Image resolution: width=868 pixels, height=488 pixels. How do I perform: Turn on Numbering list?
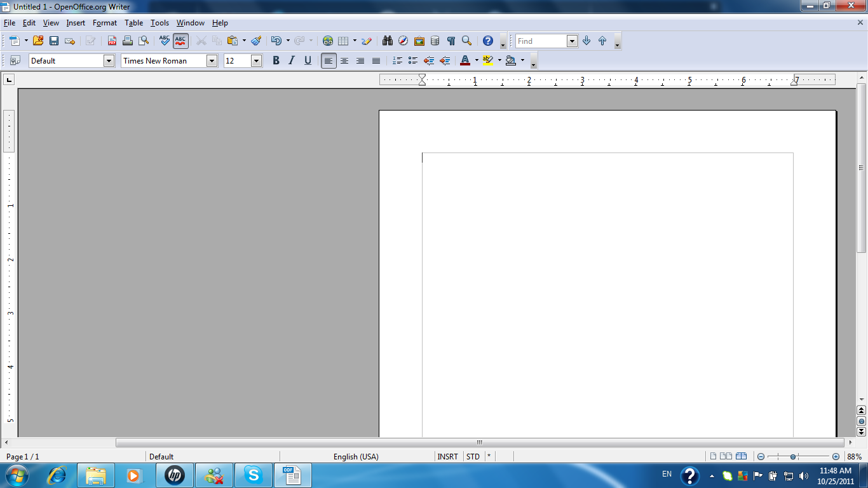pyautogui.click(x=397, y=60)
